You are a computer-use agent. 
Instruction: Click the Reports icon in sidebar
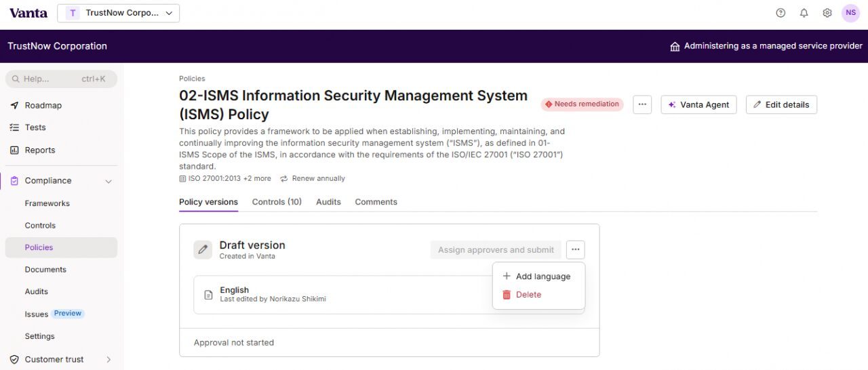pos(14,150)
